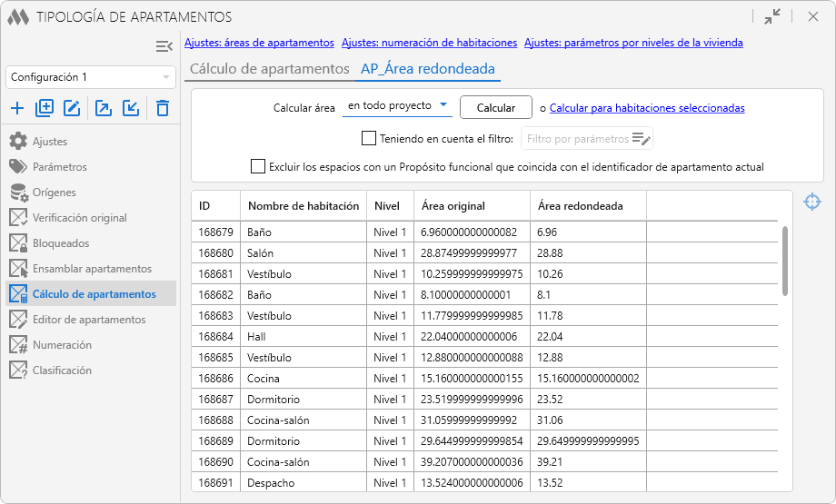Click the crosshair locate-in-model icon
Image resolution: width=836 pixels, height=504 pixels.
pyautogui.click(x=812, y=202)
